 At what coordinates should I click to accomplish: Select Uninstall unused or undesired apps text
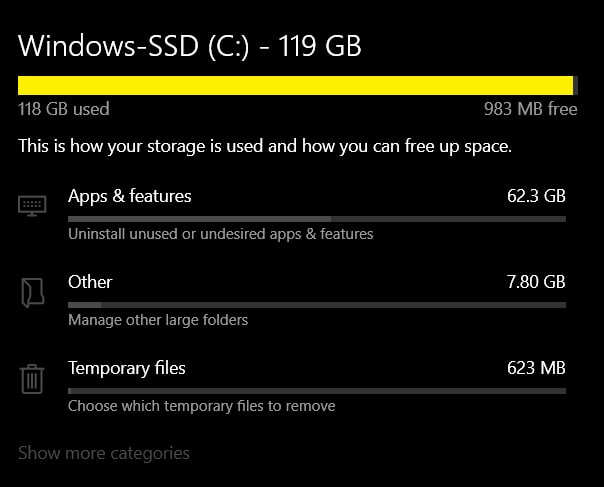tap(221, 234)
